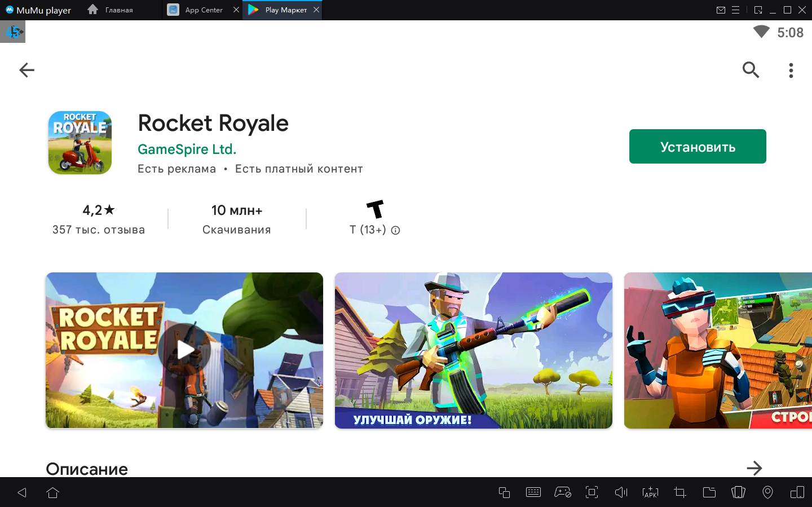The height and width of the screenshot is (507, 812).
Task: Toggle fullscreen mode in bottom toolbar
Action: click(592, 492)
